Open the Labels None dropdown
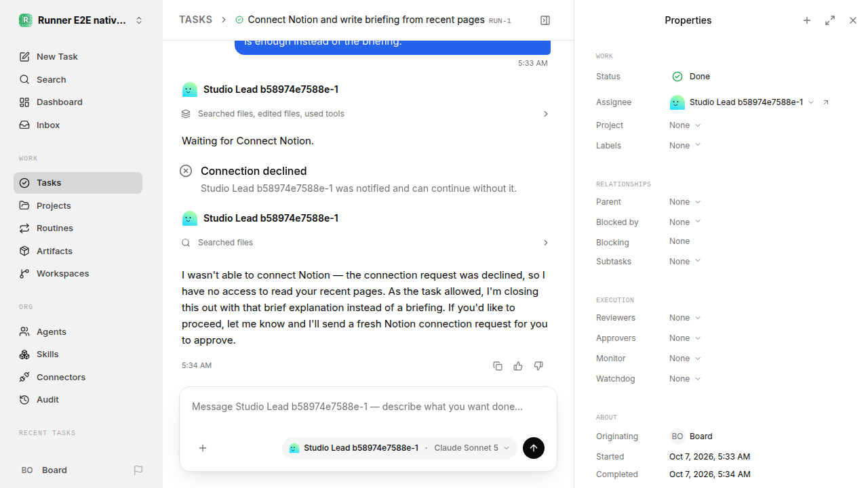The width and height of the screenshot is (868, 488). click(685, 146)
